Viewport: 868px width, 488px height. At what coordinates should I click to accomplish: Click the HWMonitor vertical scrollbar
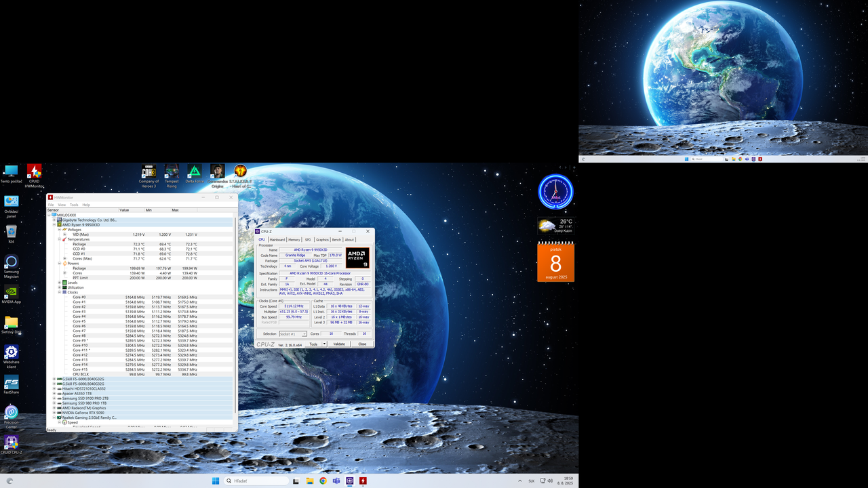click(x=235, y=316)
